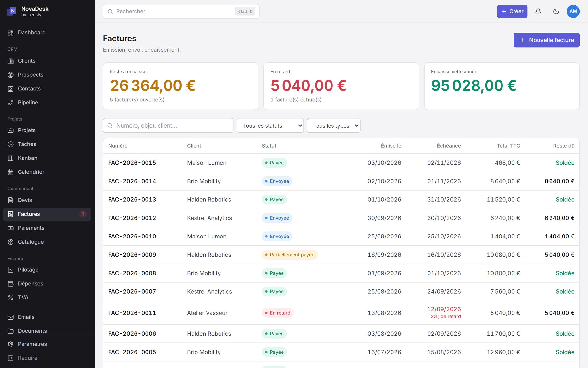Open Clients building icon
588x368 pixels.
11,61
